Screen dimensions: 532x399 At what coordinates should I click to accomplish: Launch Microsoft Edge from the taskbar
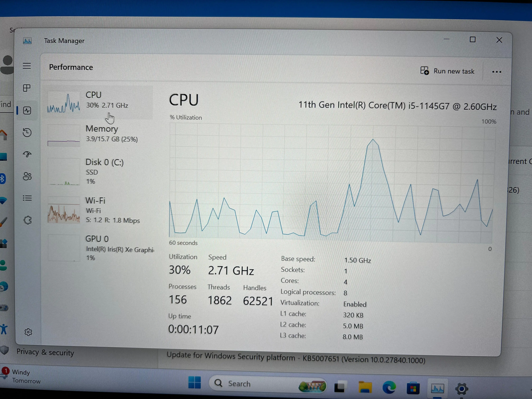pyautogui.click(x=389, y=387)
